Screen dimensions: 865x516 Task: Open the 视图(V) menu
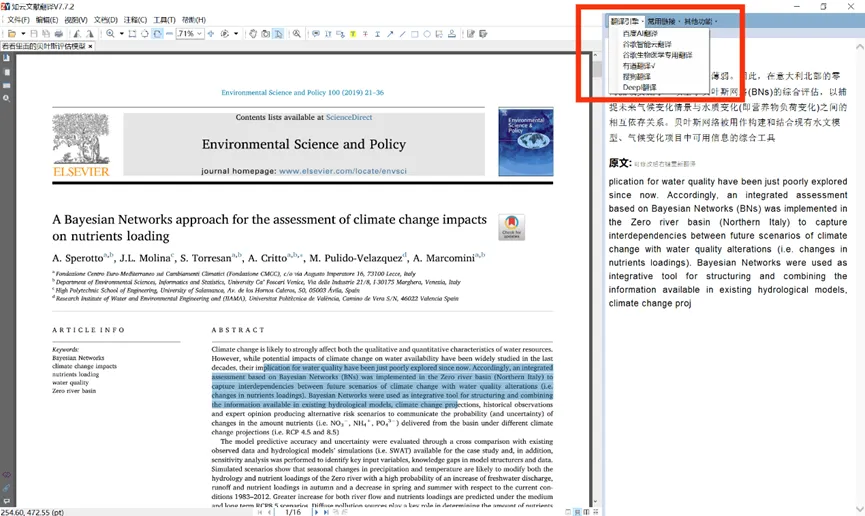click(76, 20)
